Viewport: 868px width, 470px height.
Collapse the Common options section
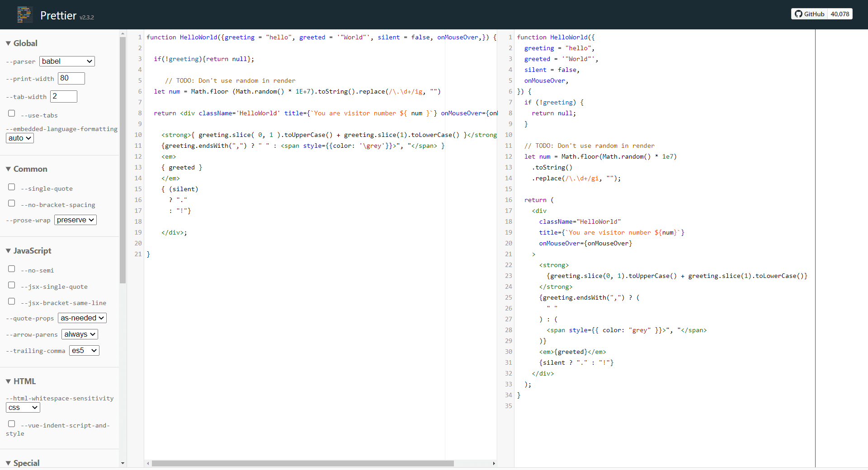[26, 169]
